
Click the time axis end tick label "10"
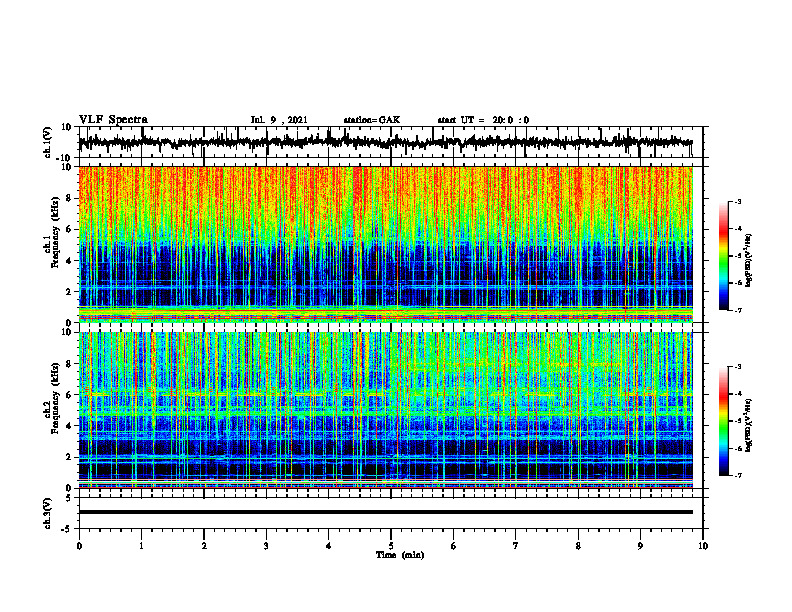point(703,546)
